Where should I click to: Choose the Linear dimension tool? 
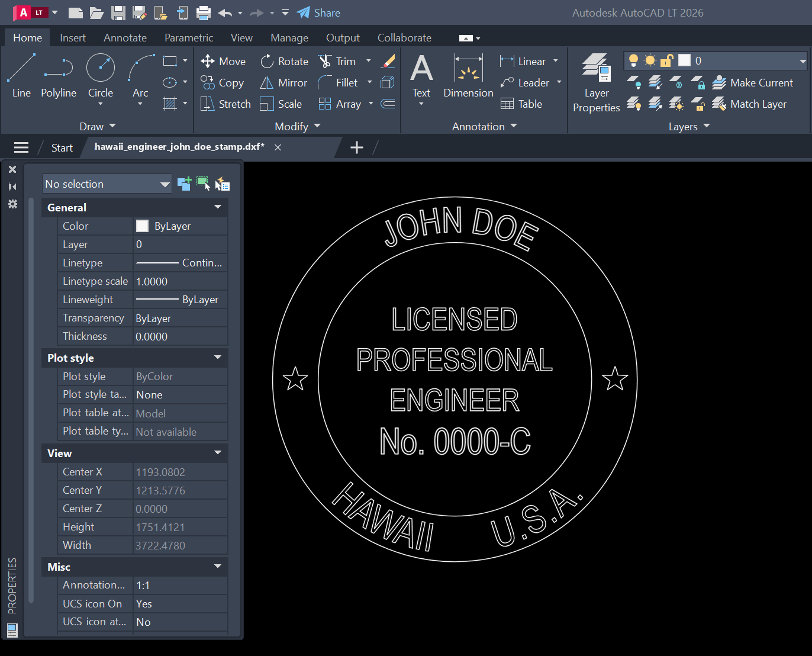pyautogui.click(x=523, y=62)
